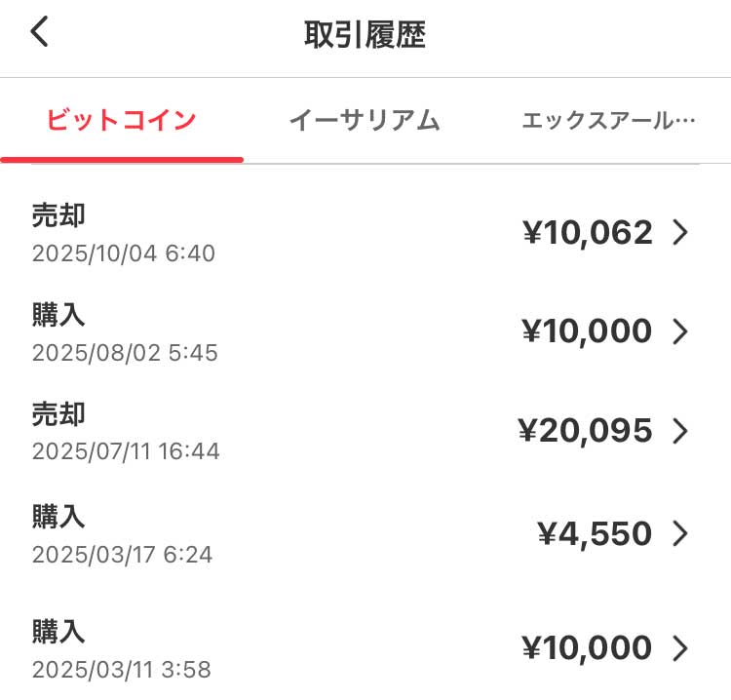Click the ¥10,062 amount
731x700 pixels.
coord(588,233)
